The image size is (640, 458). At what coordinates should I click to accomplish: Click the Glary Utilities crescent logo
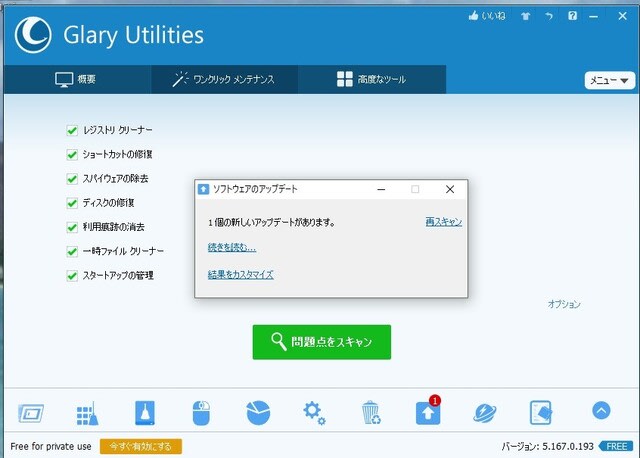click(x=33, y=35)
